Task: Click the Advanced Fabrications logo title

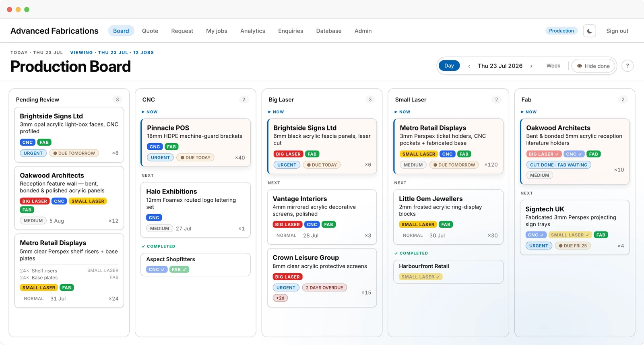Action: click(x=54, y=31)
